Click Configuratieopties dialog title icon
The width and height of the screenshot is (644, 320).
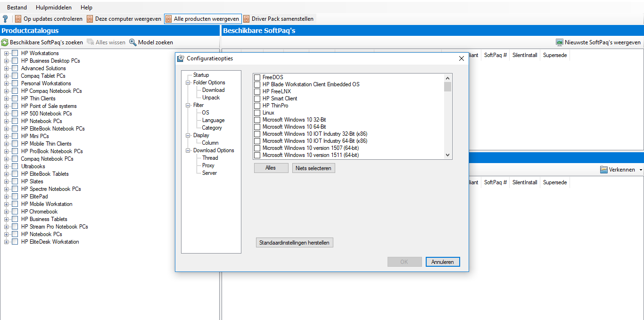[x=181, y=58]
